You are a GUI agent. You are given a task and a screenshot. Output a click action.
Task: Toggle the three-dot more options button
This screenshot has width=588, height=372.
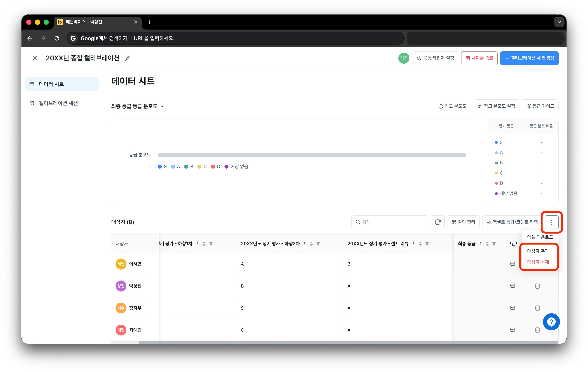point(552,222)
